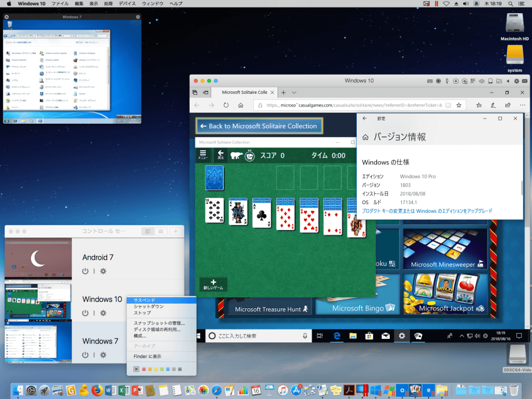Open Microsoft Store on Windows 10 taskbar
Image resolution: width=532 pixels, height=399 pixels.
pos(369,336)
